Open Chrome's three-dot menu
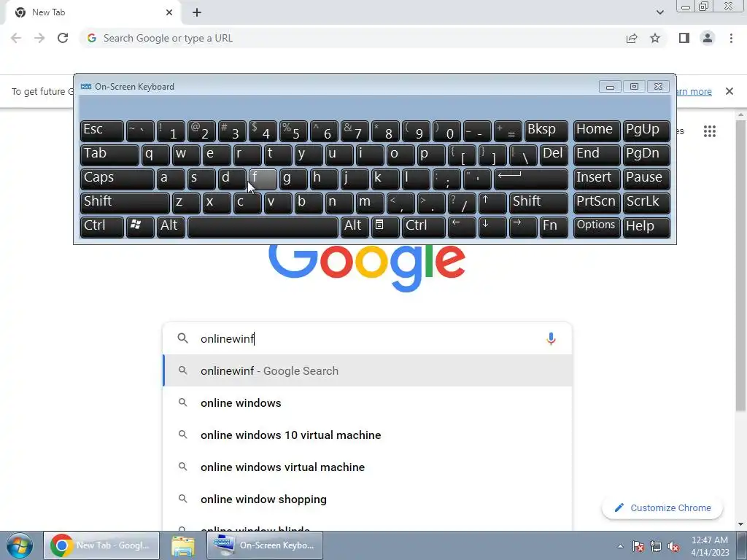Screen dimensions: 747x560 (x=731, y=38)
